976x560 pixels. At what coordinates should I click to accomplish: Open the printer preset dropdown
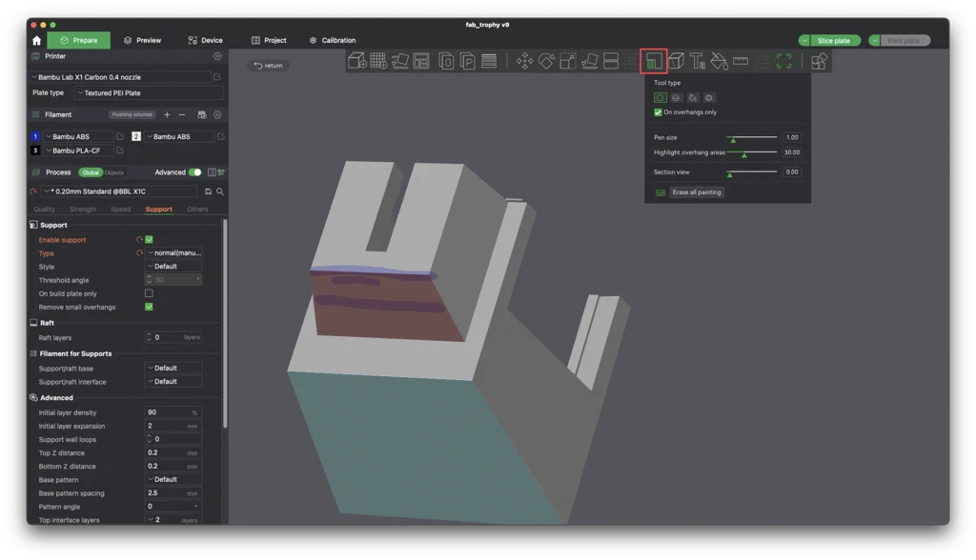121,77
